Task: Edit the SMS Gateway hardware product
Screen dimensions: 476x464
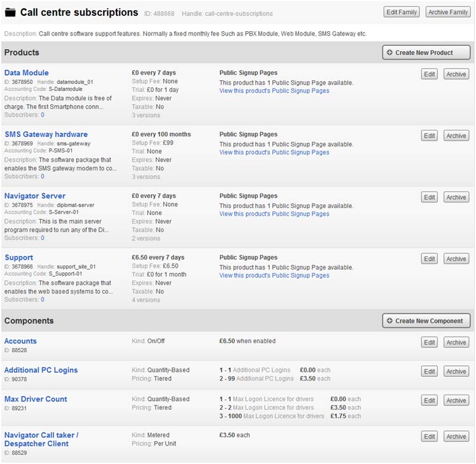Action: point(430,136)
